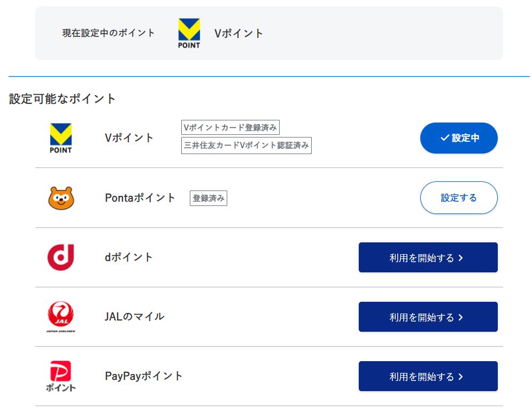Select the dポイント row label
The width and height of the screenshot is (532, 412).
point(129,257)
